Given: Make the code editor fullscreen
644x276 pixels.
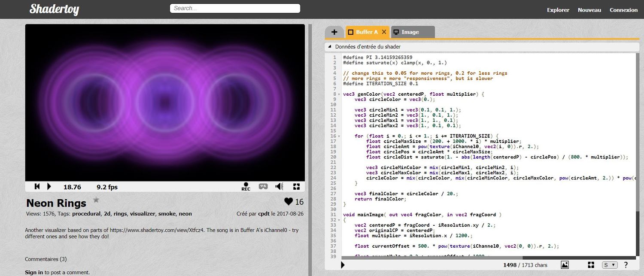Looking at the screenshot, I should pos(591,265).
